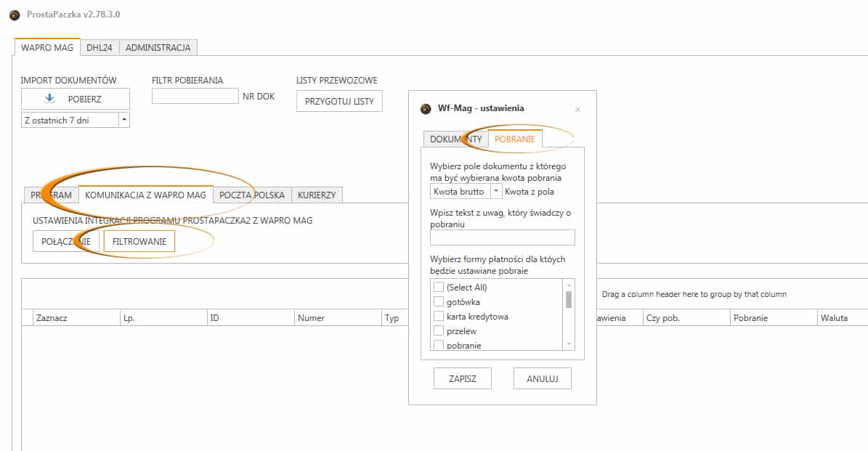
Task: Switch to the WAPRO MAG tab
Action: [x=47, y=48]
